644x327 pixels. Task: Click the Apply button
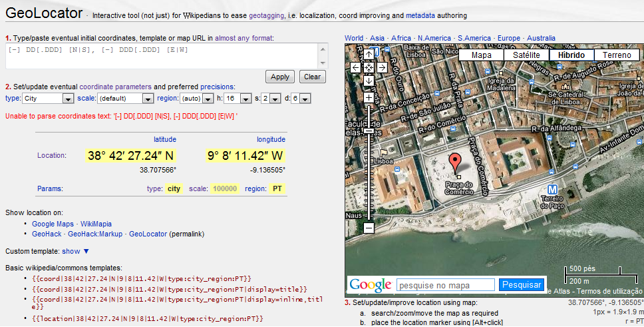[x=280, y=77]
